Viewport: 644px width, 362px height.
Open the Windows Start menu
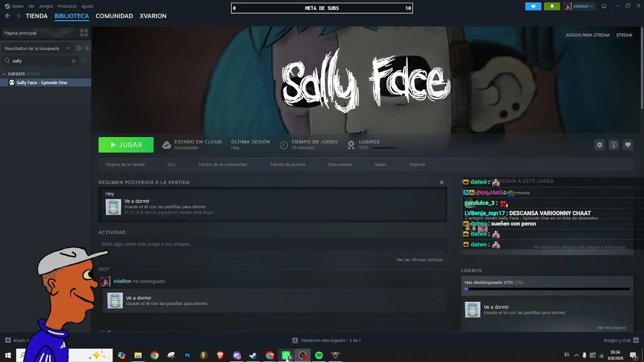(8, 355)
